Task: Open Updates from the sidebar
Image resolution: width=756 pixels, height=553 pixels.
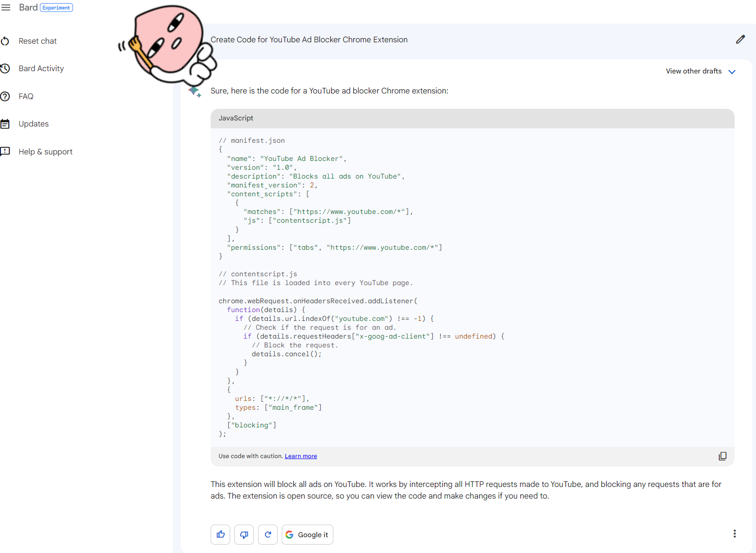Action: (x=33, y=124)
